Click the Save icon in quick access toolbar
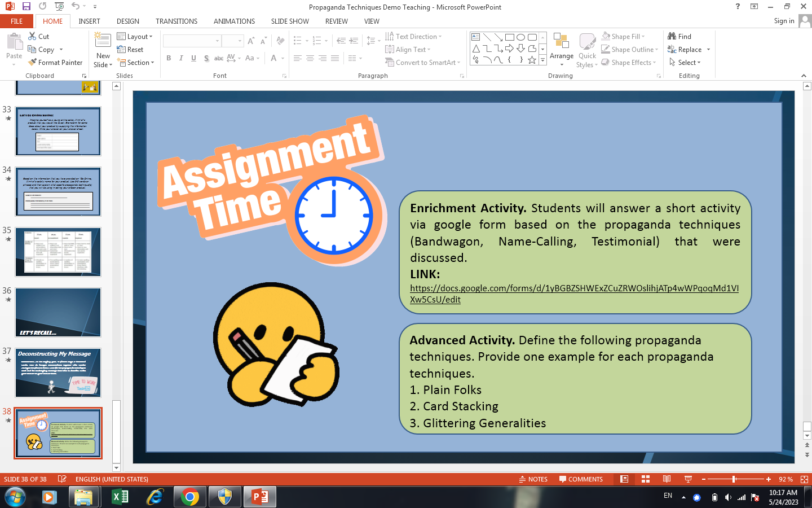 pyautogui.click(x=26, y=6)
